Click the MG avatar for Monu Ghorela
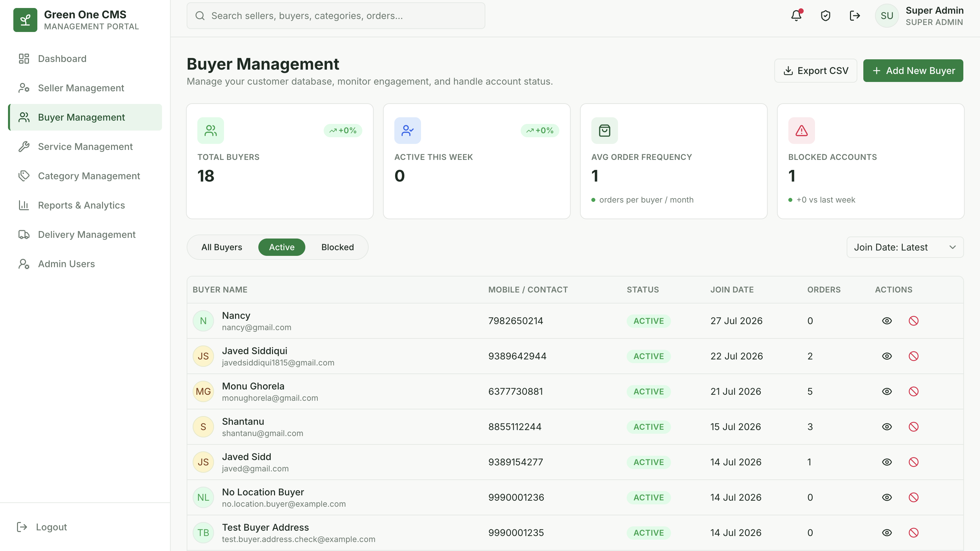This screenshot has width=980, height=551. point(203,392)
